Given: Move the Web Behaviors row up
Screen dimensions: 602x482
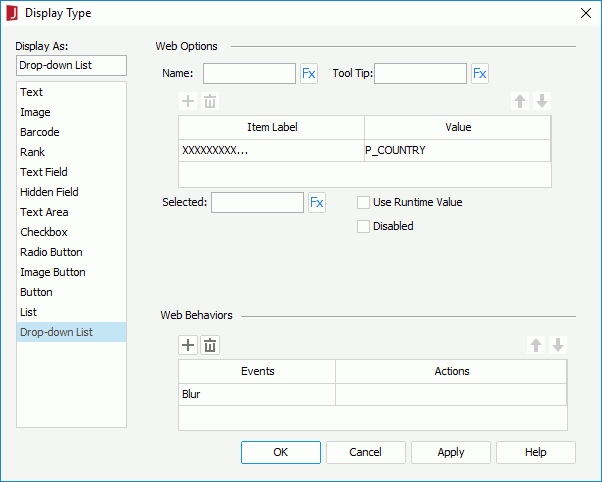Looking at the screenshot, I should [536, 345].
